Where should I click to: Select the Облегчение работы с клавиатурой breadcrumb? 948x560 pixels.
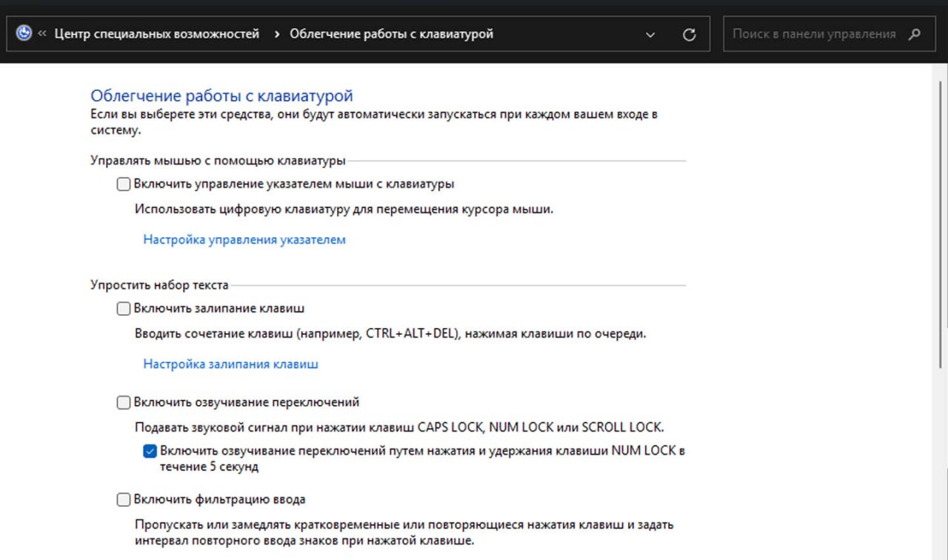[391, 34]
